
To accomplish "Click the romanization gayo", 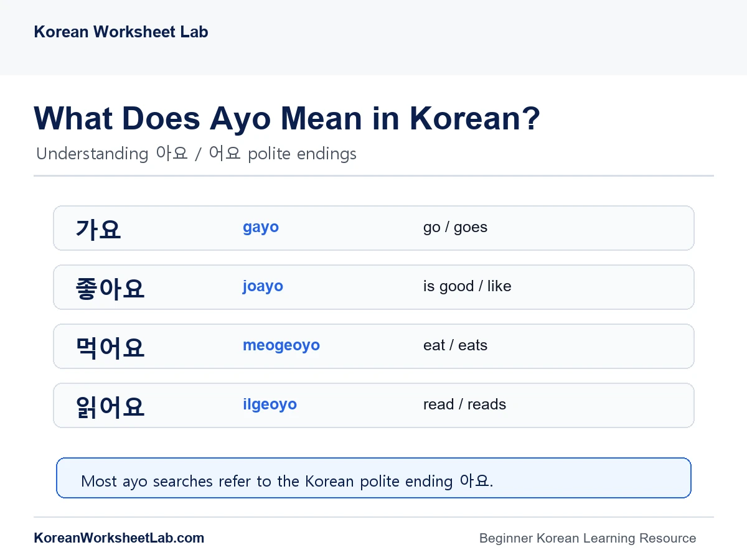I will (x=261, y=227).
